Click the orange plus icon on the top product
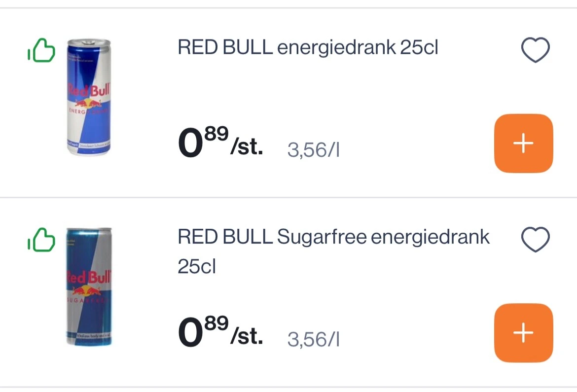The width and height of the screenshot is (577, 392). pos(523,143)
